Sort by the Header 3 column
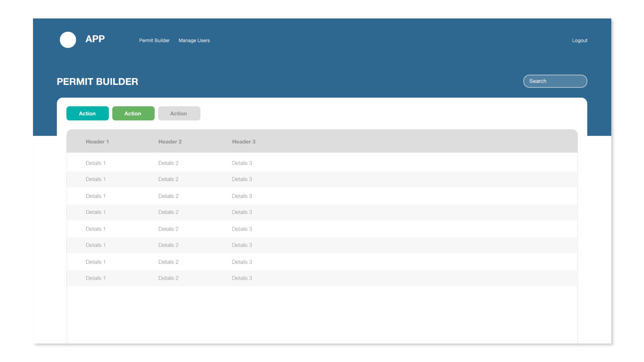The height and width of the screenshot is (362, 644). (x=244, y=142)
